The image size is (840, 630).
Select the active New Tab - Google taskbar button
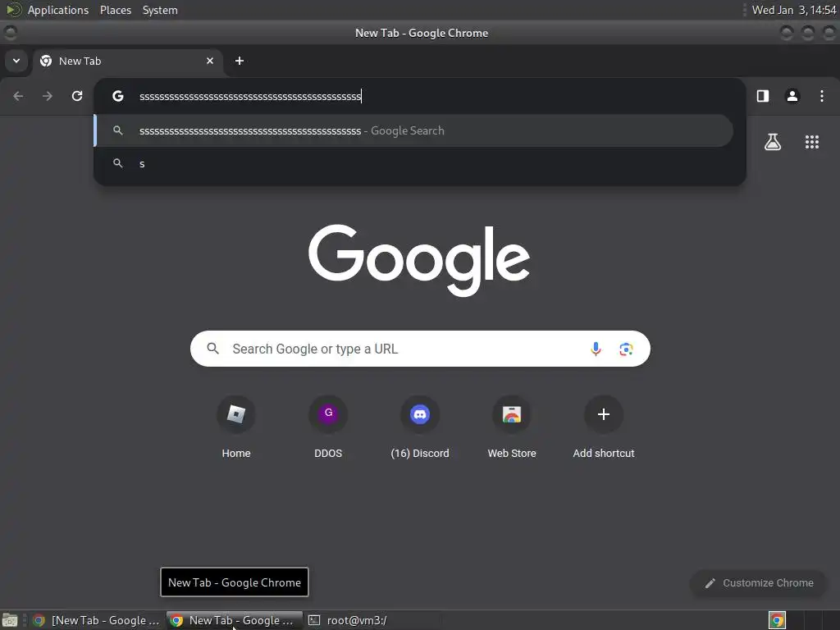click(x=234, y=620)
